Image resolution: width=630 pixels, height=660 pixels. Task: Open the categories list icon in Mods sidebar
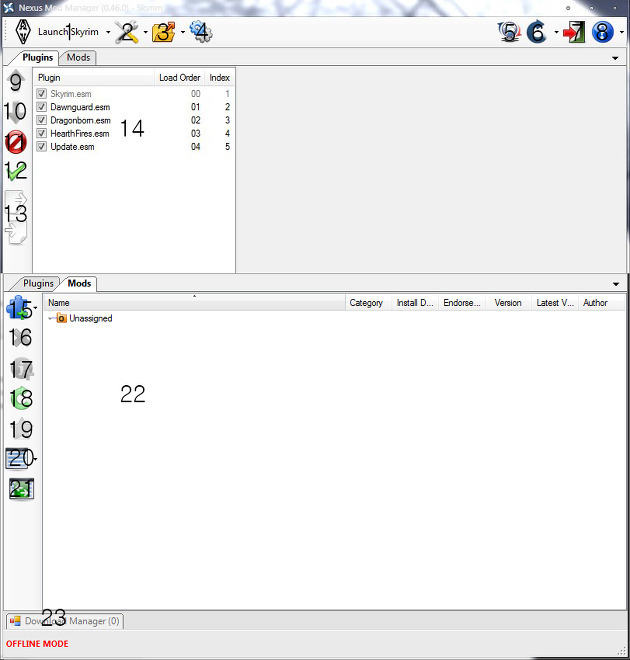[x=18, y=458]
